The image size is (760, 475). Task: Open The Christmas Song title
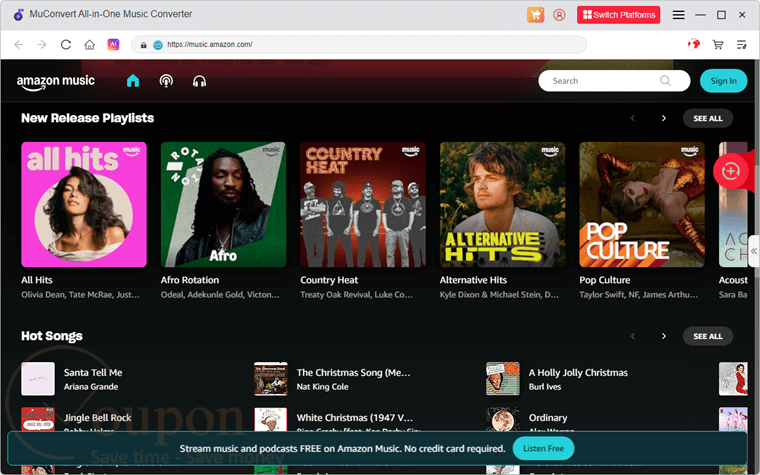click(354, 373)
